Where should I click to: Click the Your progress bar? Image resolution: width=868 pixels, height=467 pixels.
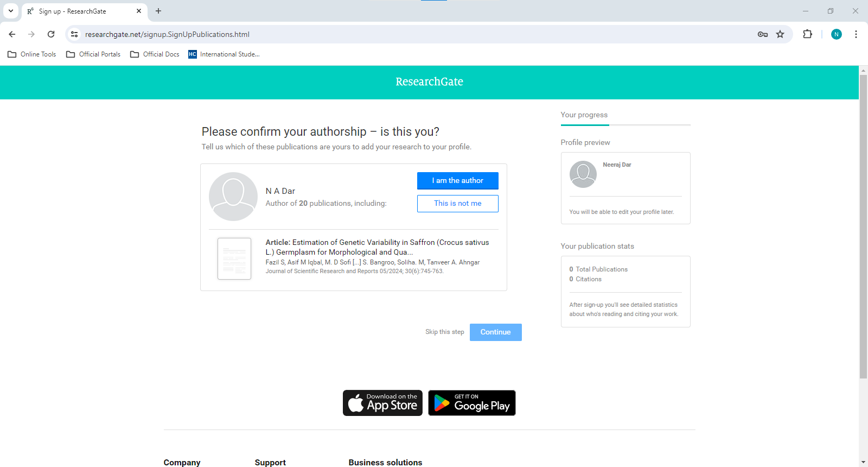click(626, 125)
